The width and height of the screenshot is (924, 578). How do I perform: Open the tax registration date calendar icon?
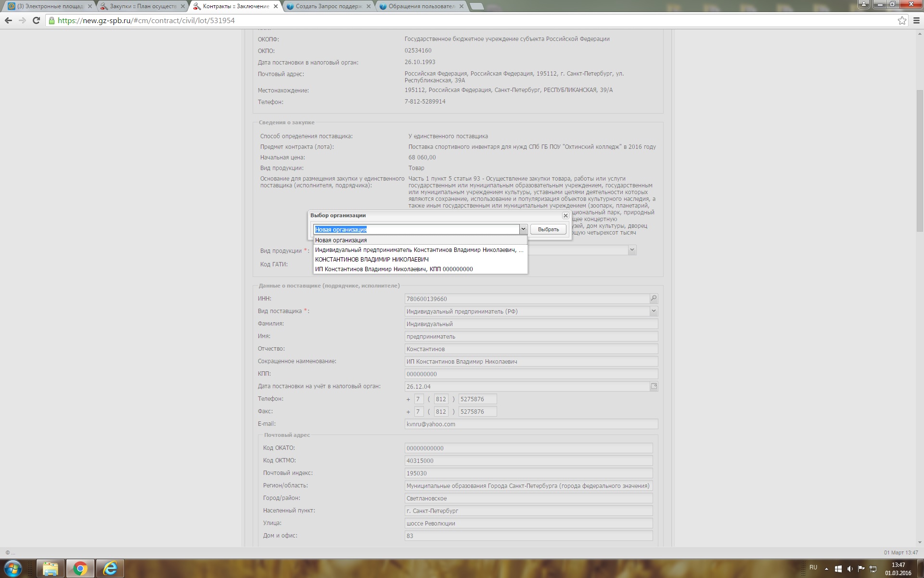[x=654, y=386]
